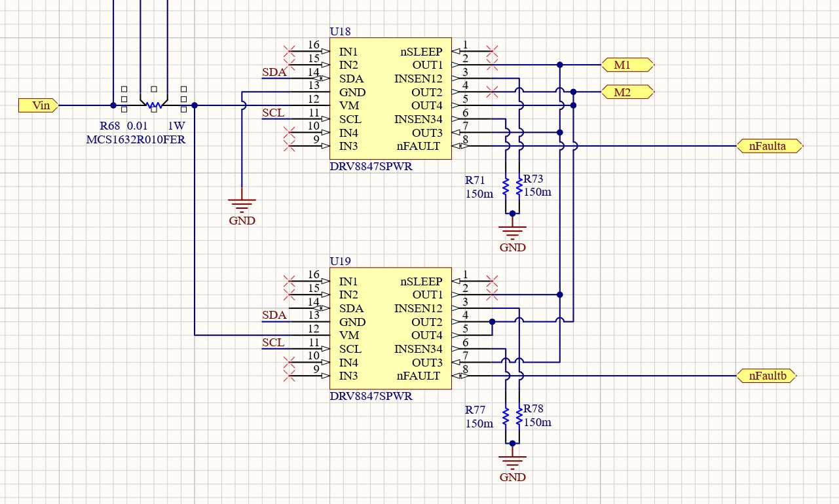The height and width of the screenshot is (504, 839).
Task: Select the nFaulta port
Action: (x=770, y=146)
